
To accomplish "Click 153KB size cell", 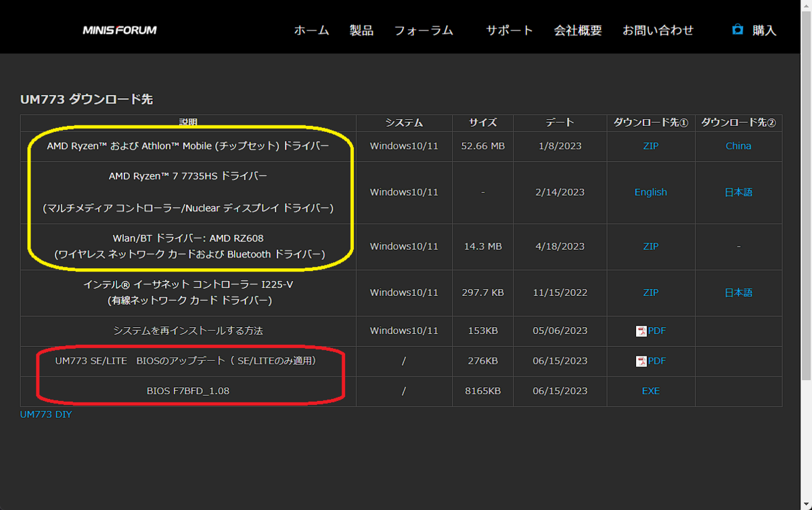I will [483, 331].
